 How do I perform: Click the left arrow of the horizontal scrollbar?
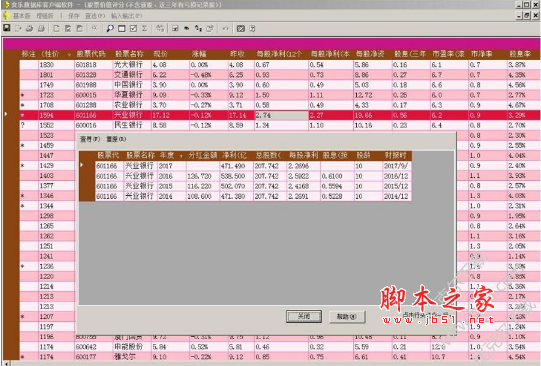tap(6, 364)
